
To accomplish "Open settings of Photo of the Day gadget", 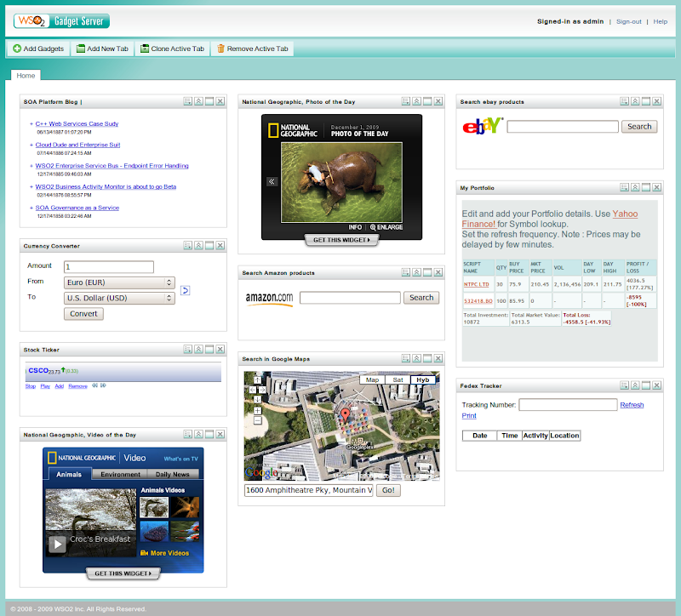I will 406,101.
